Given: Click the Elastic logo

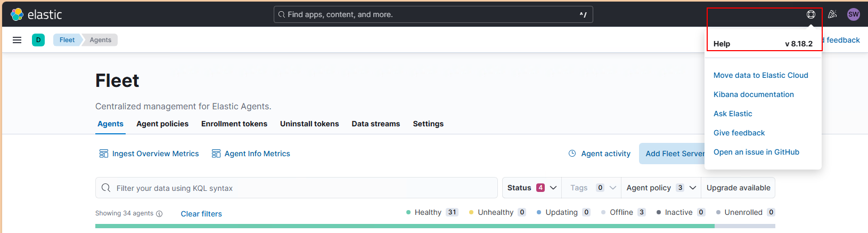Looking at the screenshot, I should pyautogui.click(x=36, y=14).
